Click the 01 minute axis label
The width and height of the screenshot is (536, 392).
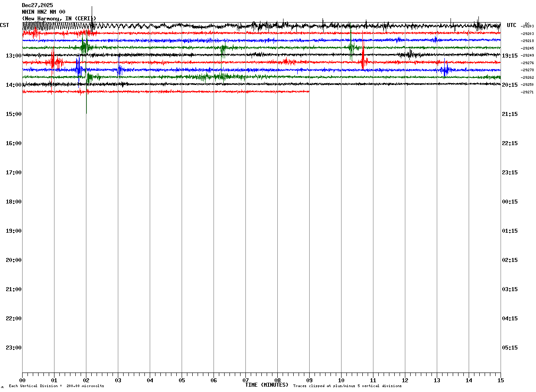pos(54,380)
